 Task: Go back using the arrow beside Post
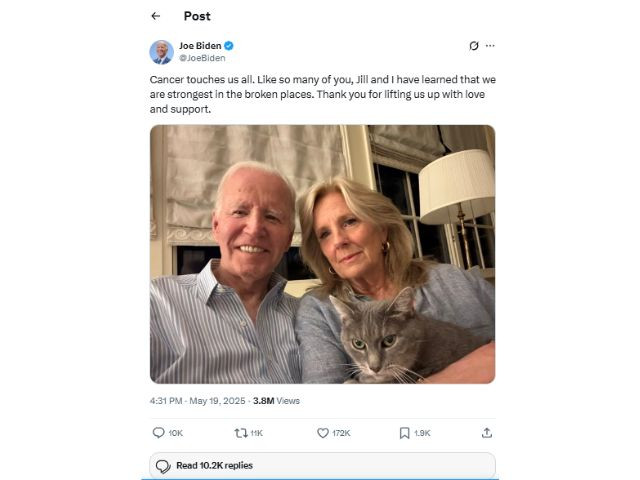coord(156,16)
